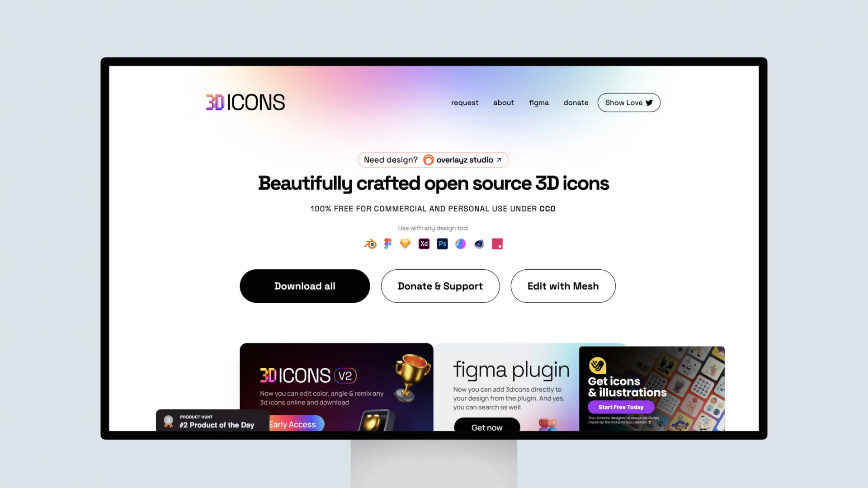Image resolution: width=868 pixels, height=488 pixels.
Task: Open the about menu item
Action: pos(503,103)
